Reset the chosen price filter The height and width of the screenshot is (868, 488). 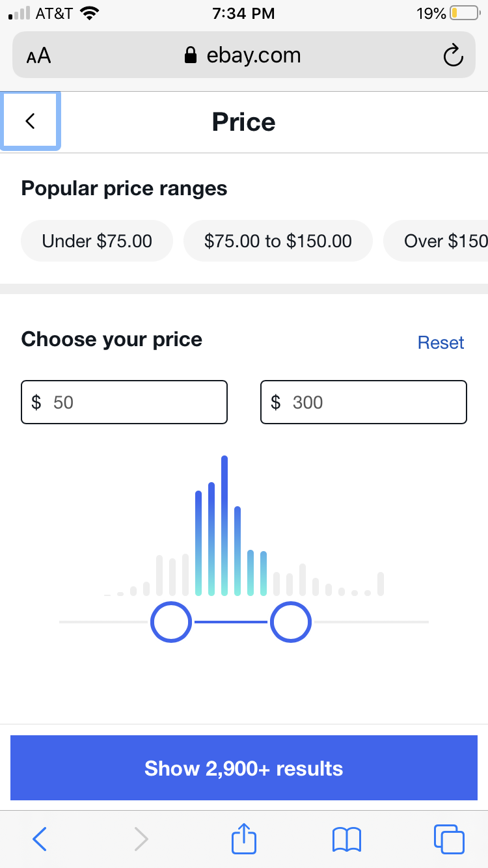(x=441, y=343)
